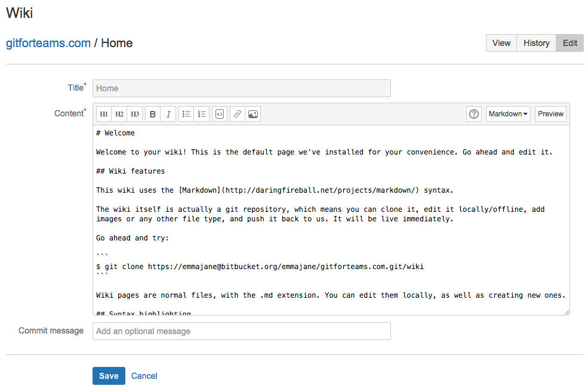Insert a hyperlink
The image size is (588, 389).
(x=236, y=113)
